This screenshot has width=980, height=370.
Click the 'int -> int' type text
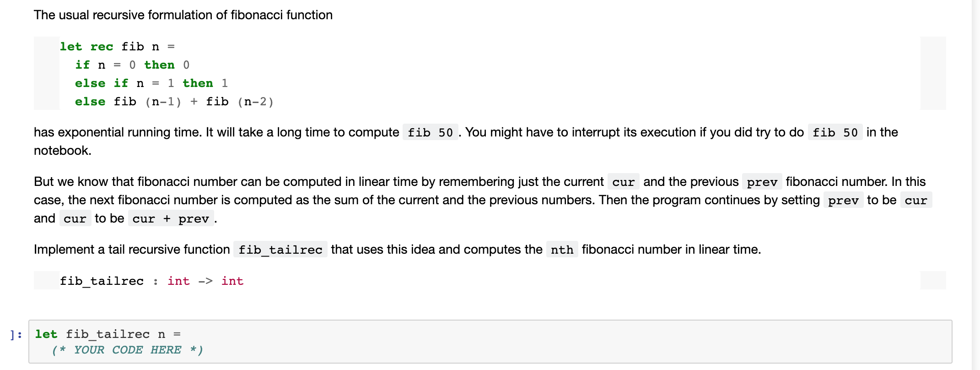coord(205,281)
